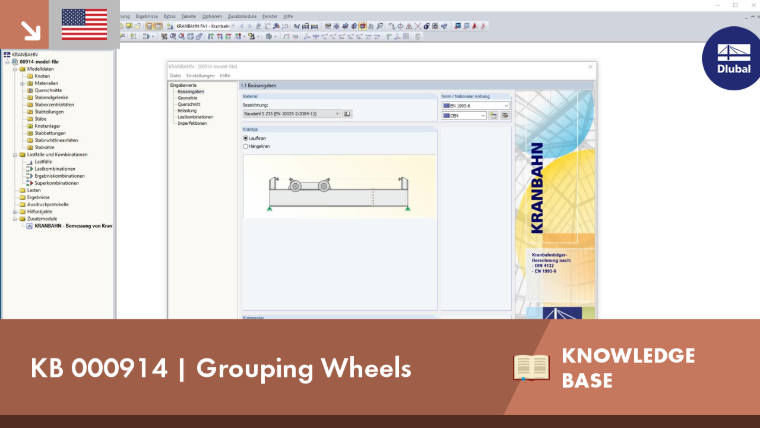Open the CEN national annex dropdown
This screenshot has height=428, width=760.
[x=464, y=115]
